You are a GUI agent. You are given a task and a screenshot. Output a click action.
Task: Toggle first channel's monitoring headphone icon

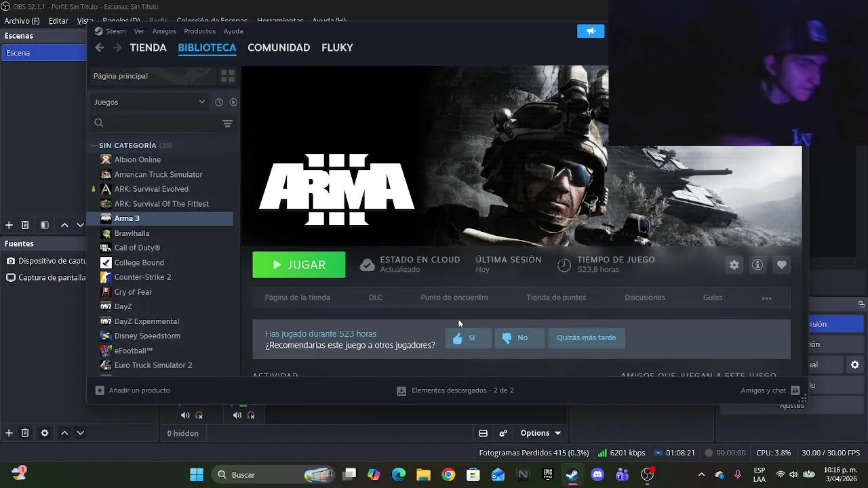(199, 415)
